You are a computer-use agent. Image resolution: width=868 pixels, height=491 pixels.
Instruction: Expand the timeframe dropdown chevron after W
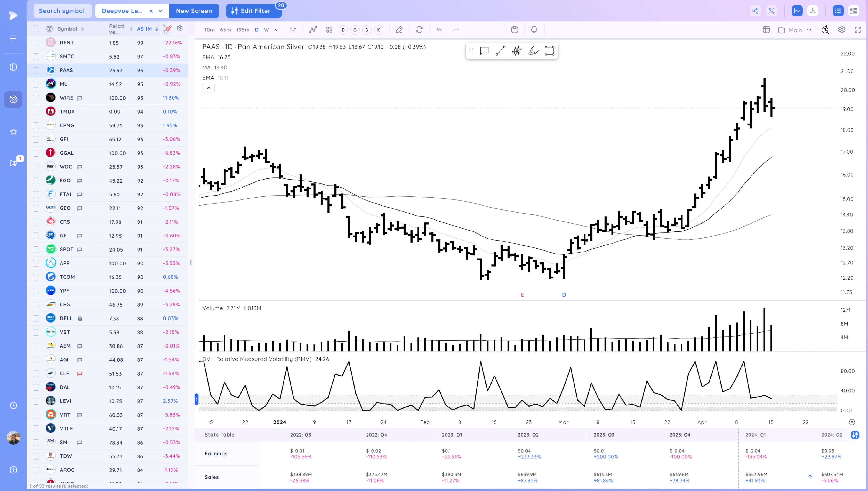[277, 30]
